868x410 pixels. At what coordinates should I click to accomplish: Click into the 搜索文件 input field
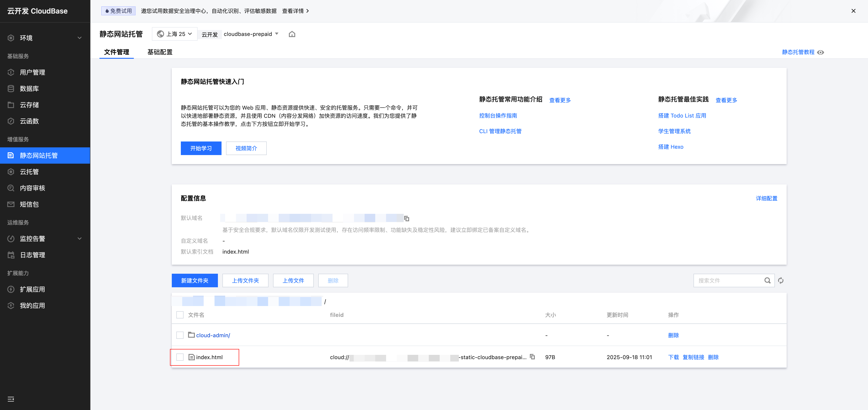point(728,280)
